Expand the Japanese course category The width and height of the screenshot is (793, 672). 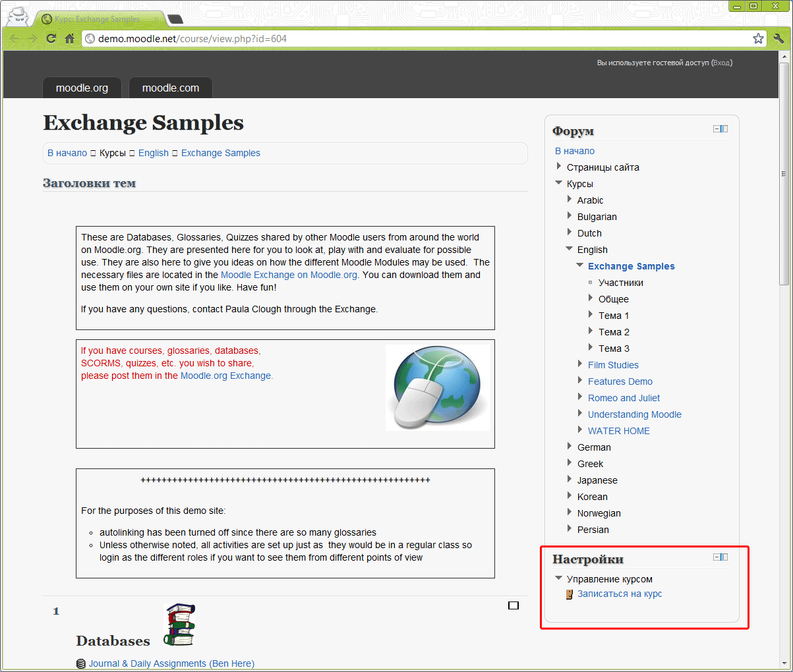570,480
